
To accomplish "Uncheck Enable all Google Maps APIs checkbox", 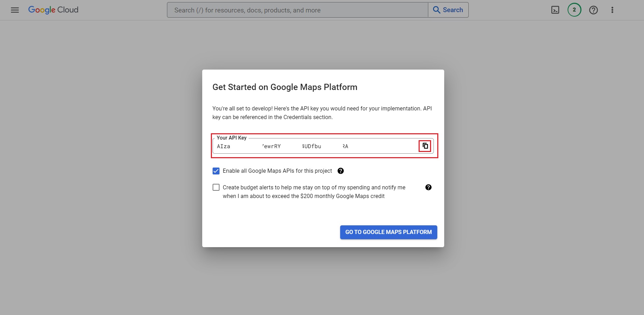I will [x=216, y=171].
